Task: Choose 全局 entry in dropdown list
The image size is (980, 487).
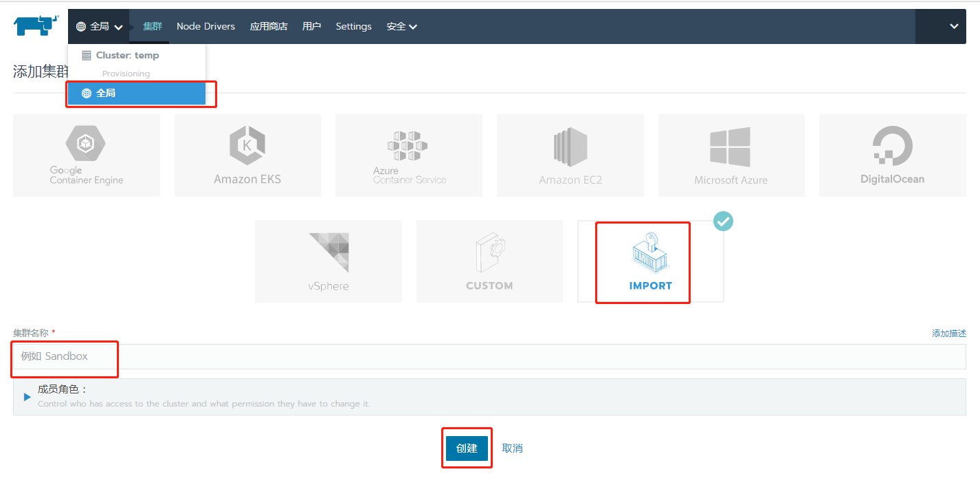Action: pyautogui.click(x=136, y=93)
